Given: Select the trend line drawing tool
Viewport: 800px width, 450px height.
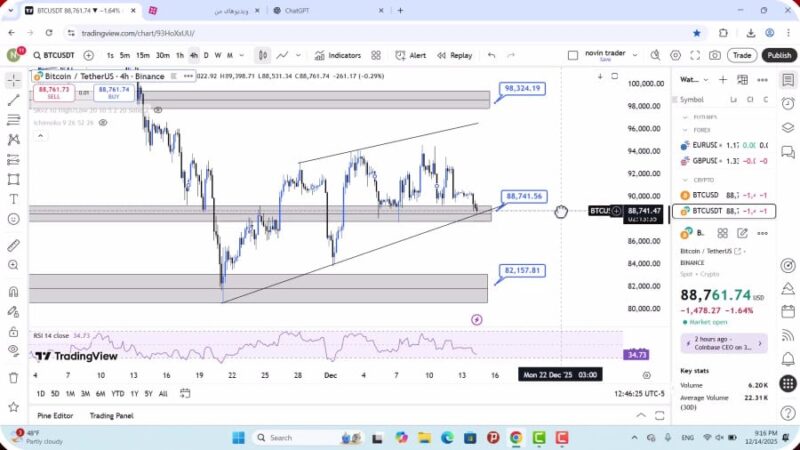Looking at the screenshot, I should tap(14, 100).
